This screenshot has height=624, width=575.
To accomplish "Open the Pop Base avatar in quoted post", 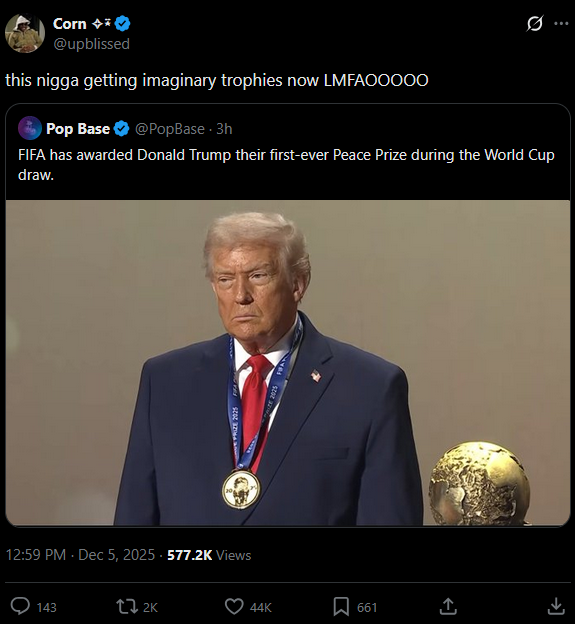I will [x=30, y=128].
